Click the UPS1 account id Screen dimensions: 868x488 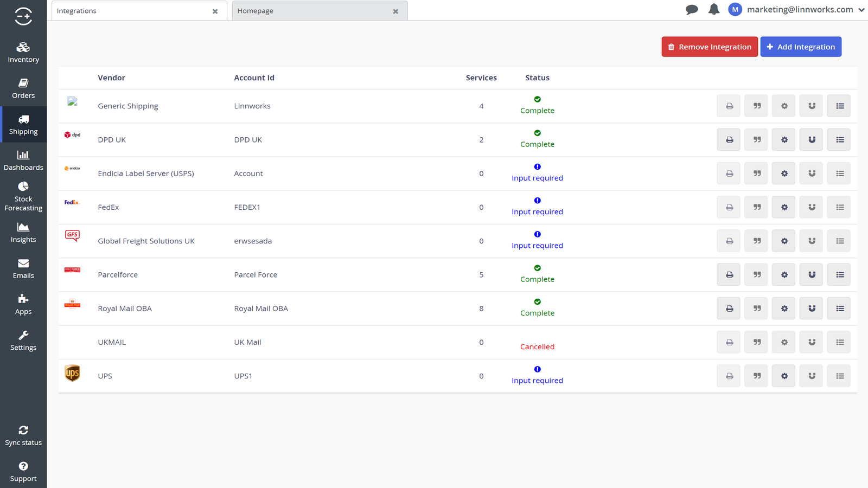coord(243,376)
